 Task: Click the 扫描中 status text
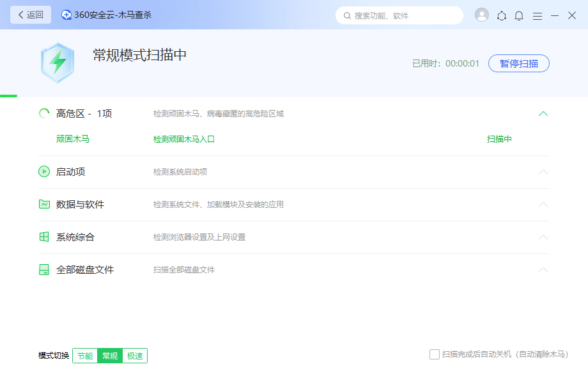click(x=499, y=139)
